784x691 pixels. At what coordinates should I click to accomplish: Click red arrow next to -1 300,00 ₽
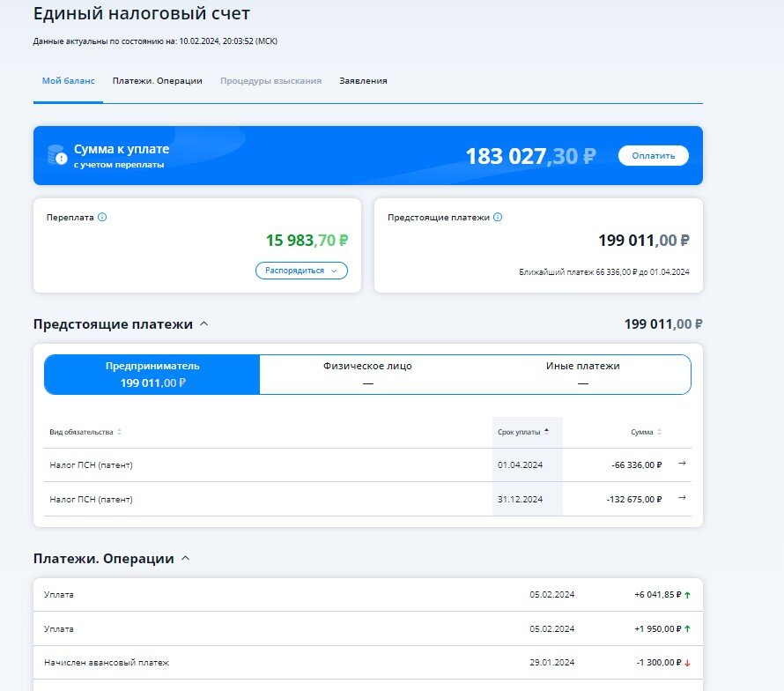[687, 663]
